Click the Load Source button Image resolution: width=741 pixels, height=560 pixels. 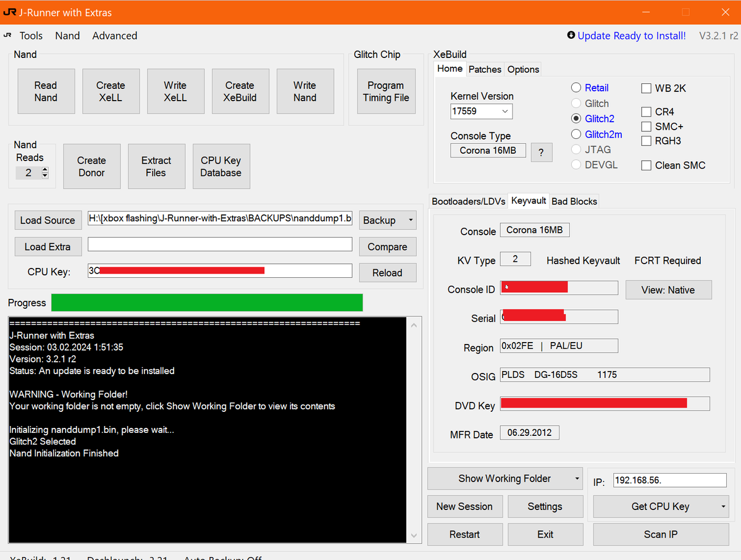pyautogui.click(x=48, y=220)
